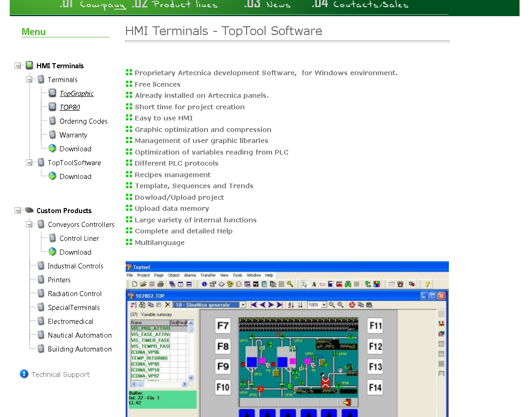
Task: Click 'Upload data memory' bullet text
Action: click(x=172, y=208)
